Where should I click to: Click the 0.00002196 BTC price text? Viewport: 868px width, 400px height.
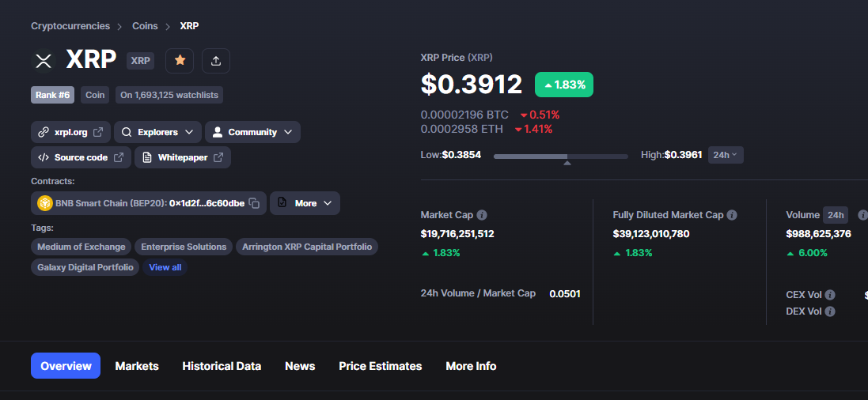pyautogui.click(x=464, y=115)
